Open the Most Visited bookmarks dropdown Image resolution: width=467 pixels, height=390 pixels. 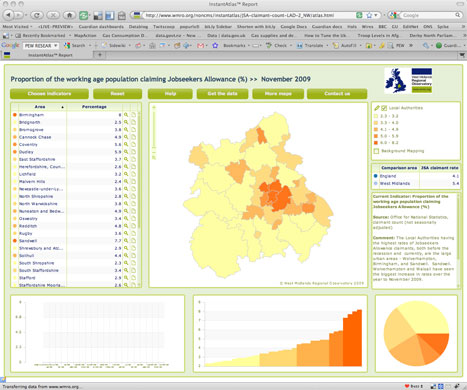pyautogui.click(x=17, y=27)
